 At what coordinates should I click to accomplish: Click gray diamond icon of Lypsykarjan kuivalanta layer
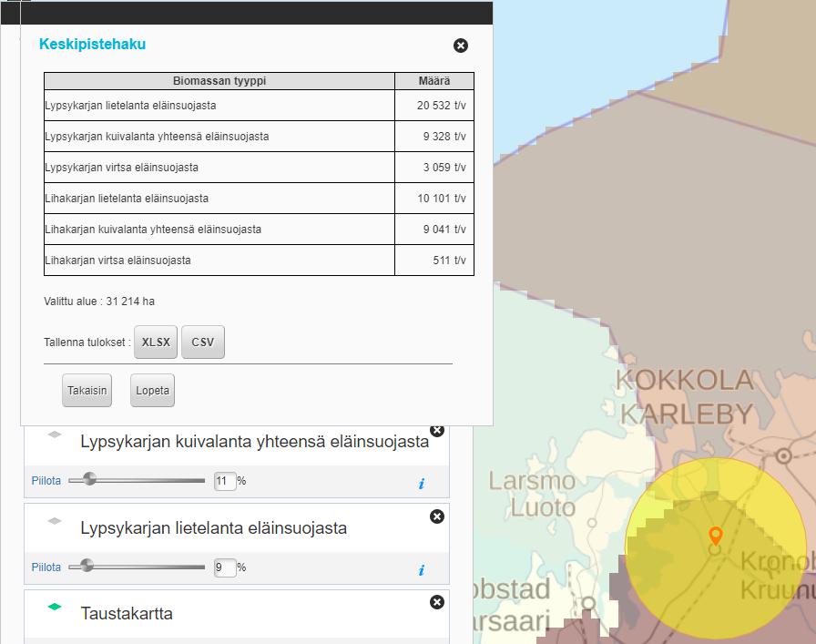click(x=55, y=434)
